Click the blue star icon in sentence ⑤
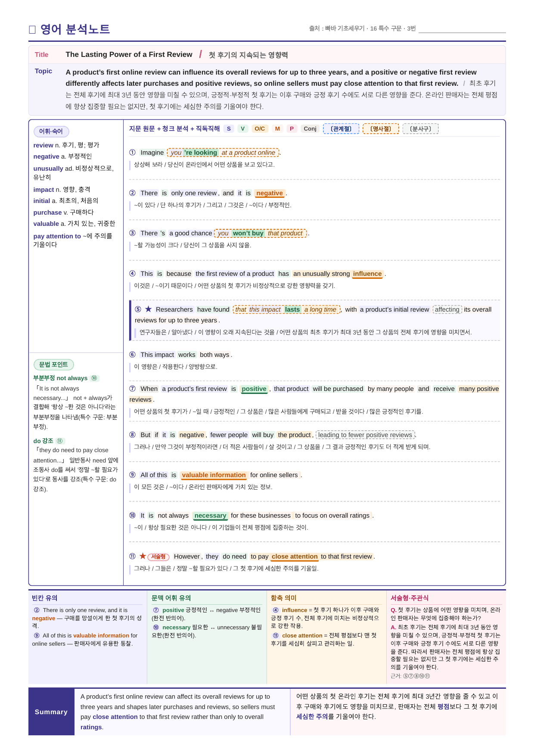The image size is (534, 756). (x=148, y=309)
